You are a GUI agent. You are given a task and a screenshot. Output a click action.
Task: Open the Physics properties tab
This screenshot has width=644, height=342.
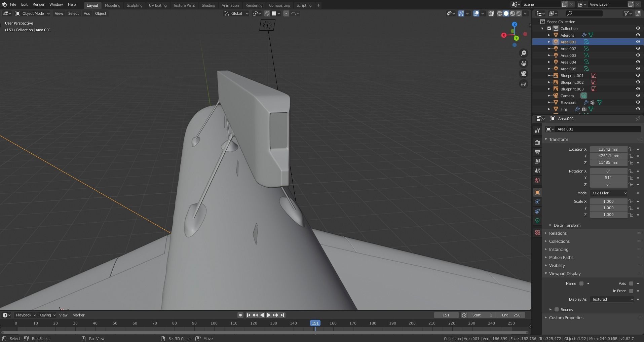click(537, 202)
